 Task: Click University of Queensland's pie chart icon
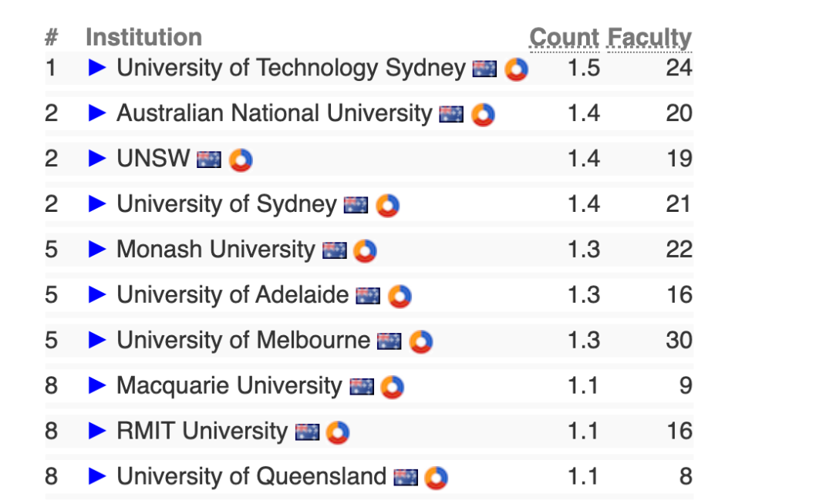pos(436,478)
